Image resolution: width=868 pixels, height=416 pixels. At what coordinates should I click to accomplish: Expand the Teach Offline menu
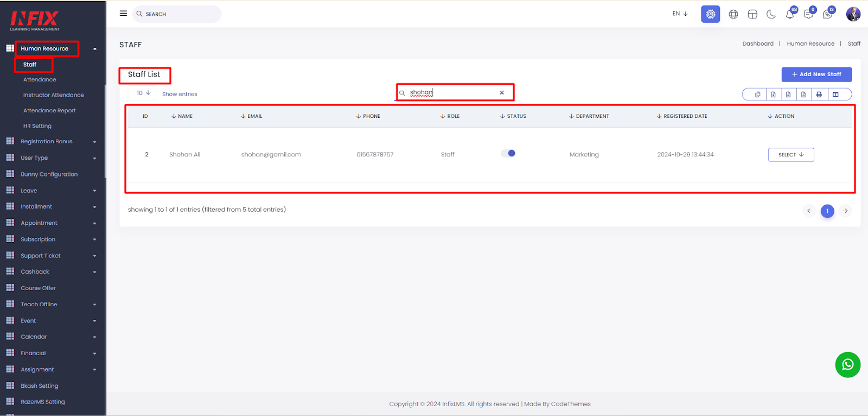pos(95,305)
